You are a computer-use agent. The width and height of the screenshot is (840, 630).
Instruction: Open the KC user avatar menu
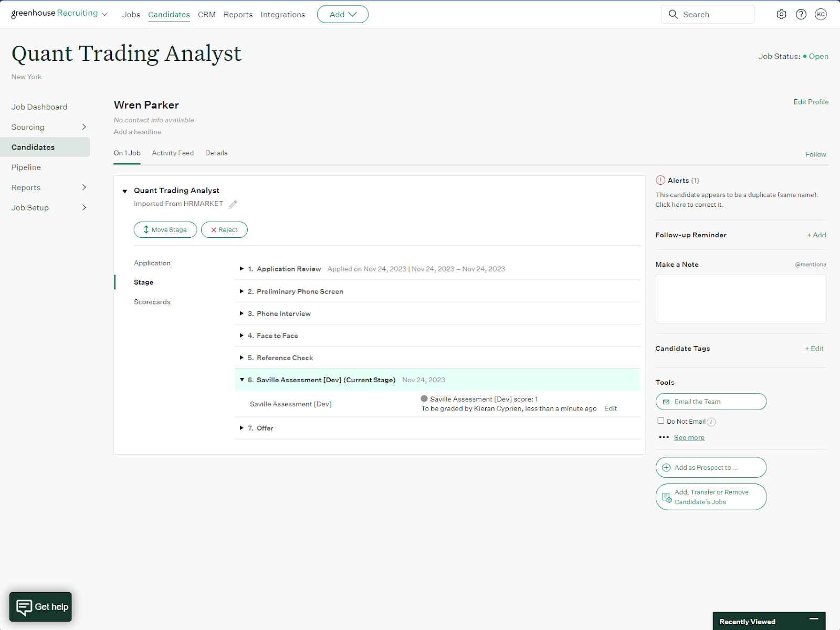pyautogui.click(x=821, y=14)
